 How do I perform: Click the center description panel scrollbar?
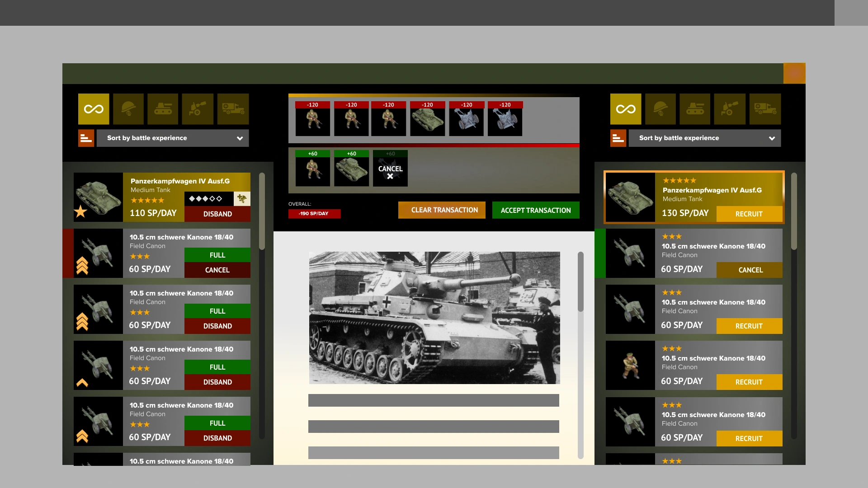tap(580, 282)
